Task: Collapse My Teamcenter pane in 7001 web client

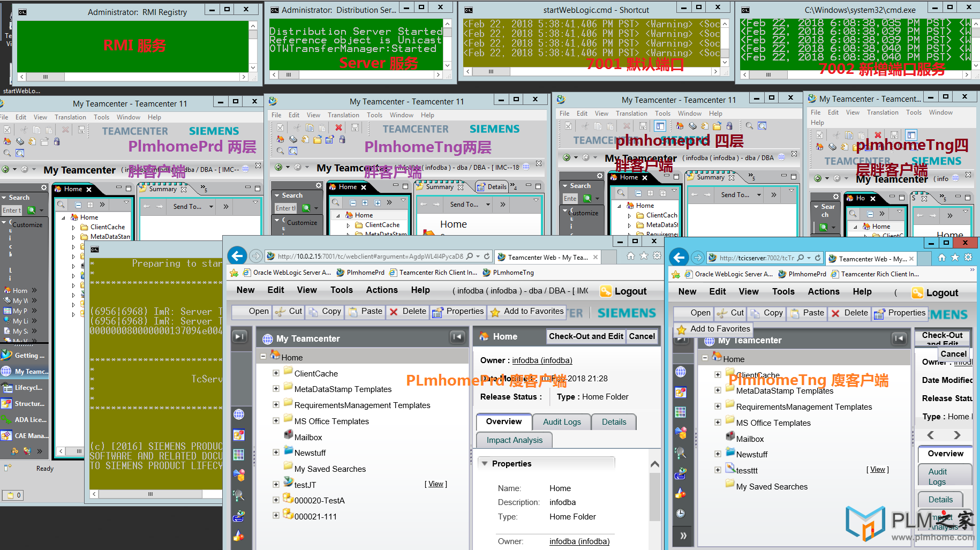Action: point(457,337)
